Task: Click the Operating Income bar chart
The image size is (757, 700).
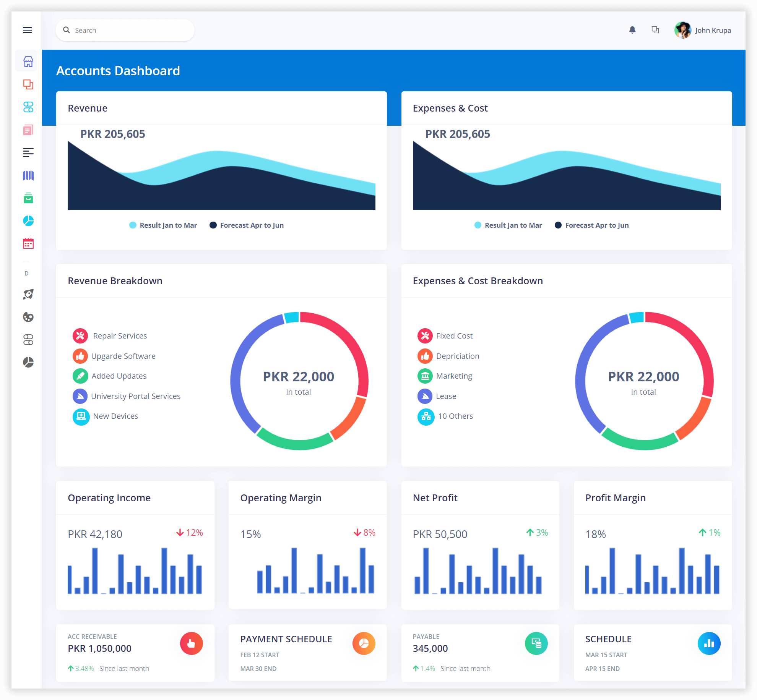Action: point(135,571)
